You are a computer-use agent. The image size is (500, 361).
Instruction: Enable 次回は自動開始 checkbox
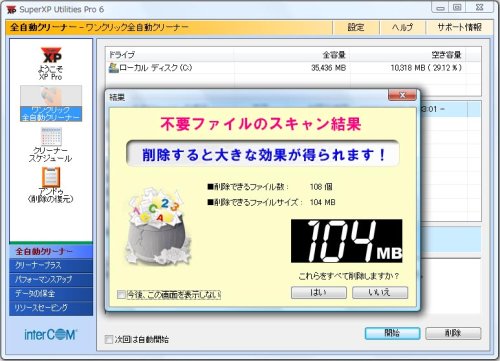(x=109, y=339)
